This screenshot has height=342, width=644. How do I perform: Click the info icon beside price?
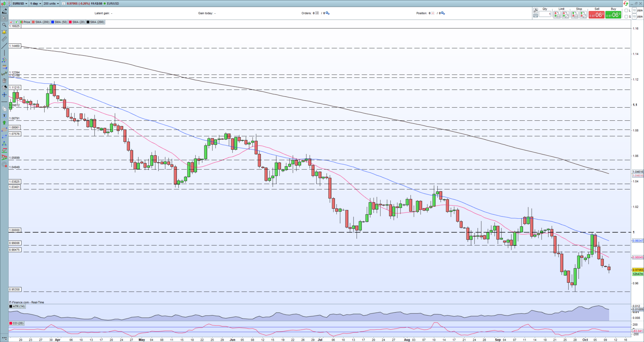point(63,3)
